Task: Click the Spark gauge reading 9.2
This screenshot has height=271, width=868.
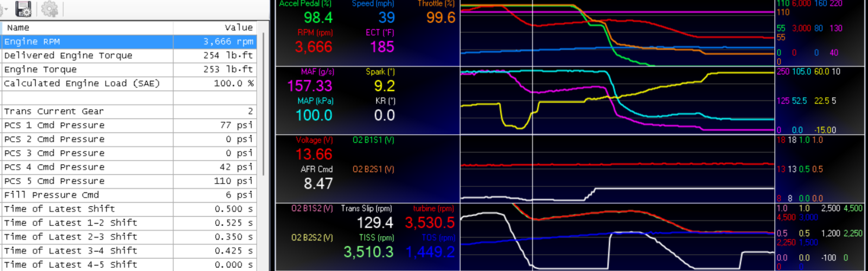Action: click(385, 86)
